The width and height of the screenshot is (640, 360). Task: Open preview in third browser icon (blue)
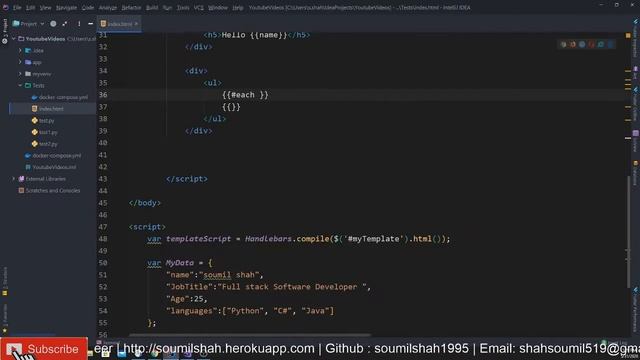tap(582, 44)
